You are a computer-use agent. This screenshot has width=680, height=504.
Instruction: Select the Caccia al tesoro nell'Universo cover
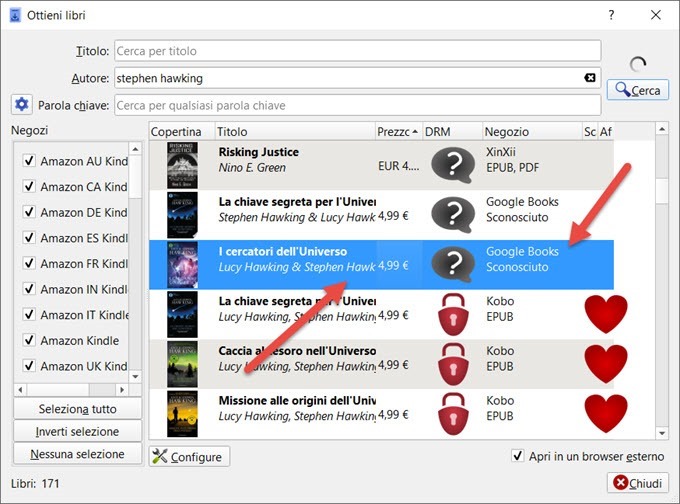coord(182,364)
